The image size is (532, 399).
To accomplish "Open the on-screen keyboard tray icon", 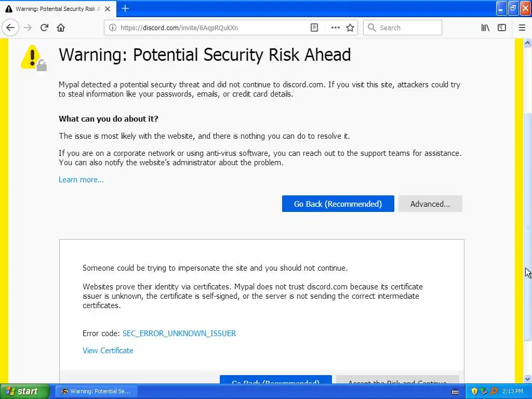I will tap(455, 392).
